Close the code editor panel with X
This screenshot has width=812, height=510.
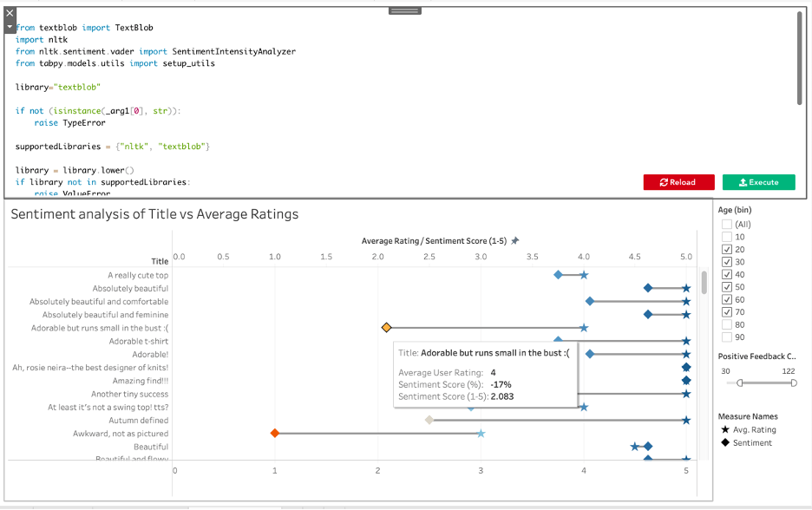[x=10, y=13]
